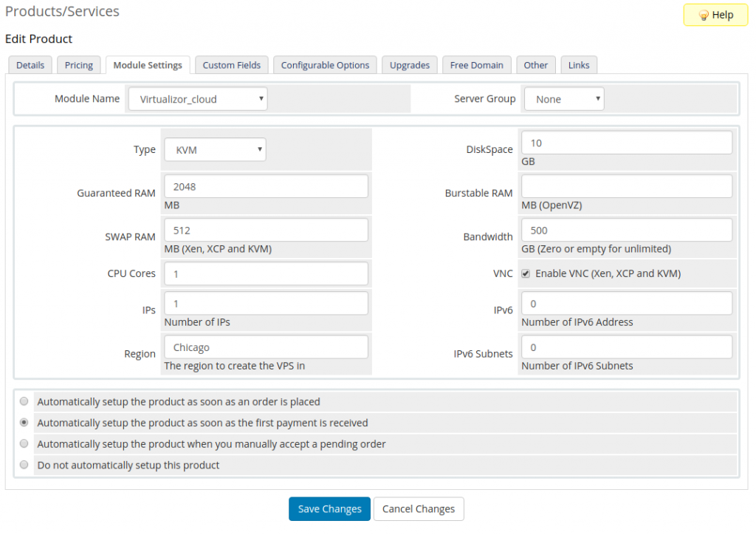756x535 pixels.
Task: Select do not automatically setup product
Action: pyautogui.click(x=24, y=465)
